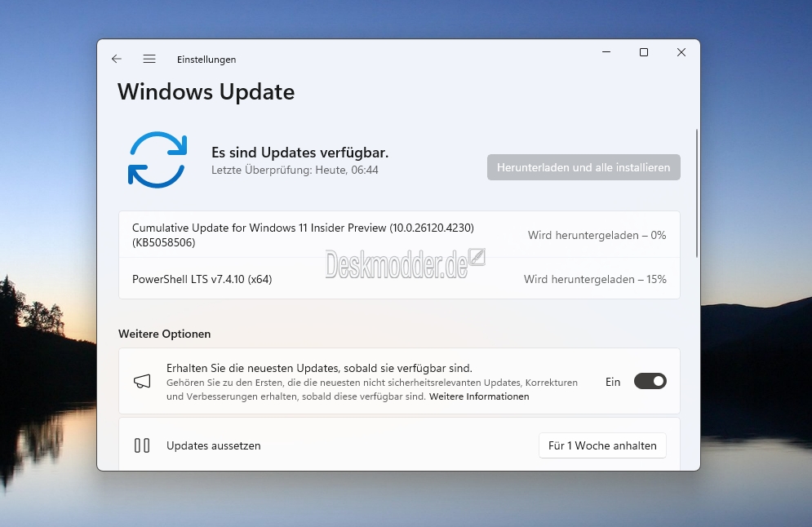Click the vertical scrollbar in settings window
The width and height of the screenshot is (812, 527).
(x=697, y=193)
